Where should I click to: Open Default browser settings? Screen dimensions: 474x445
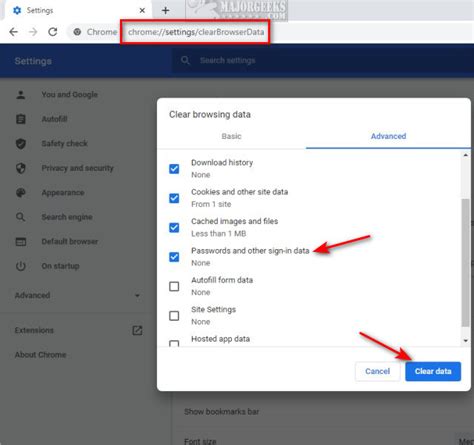70,242
